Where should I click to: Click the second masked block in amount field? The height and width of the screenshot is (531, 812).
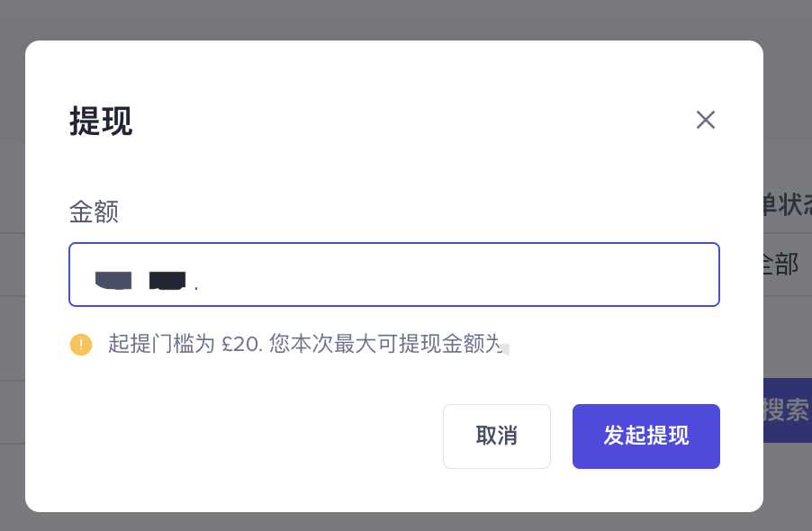pyautogui.click(x=167, y=280)
